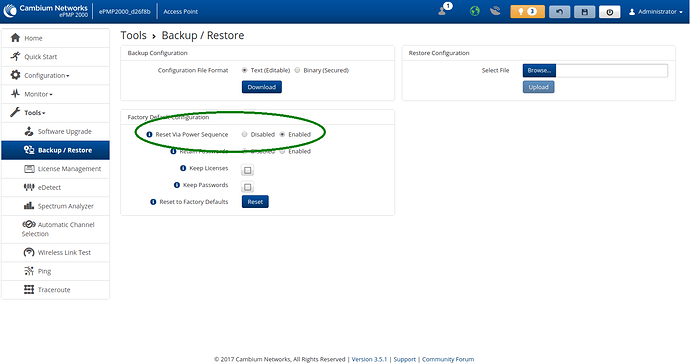Go to Software Upgrade
The image size is (690, 364).
pos(55,131)
